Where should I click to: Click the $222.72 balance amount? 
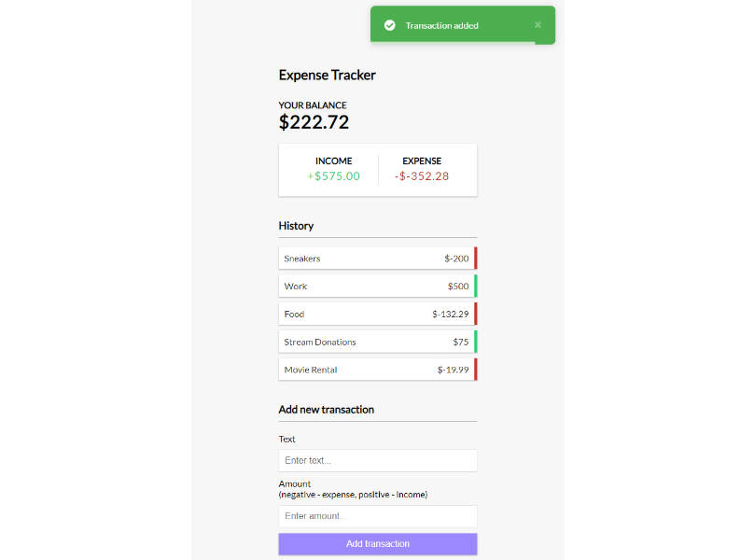point(314,122)
